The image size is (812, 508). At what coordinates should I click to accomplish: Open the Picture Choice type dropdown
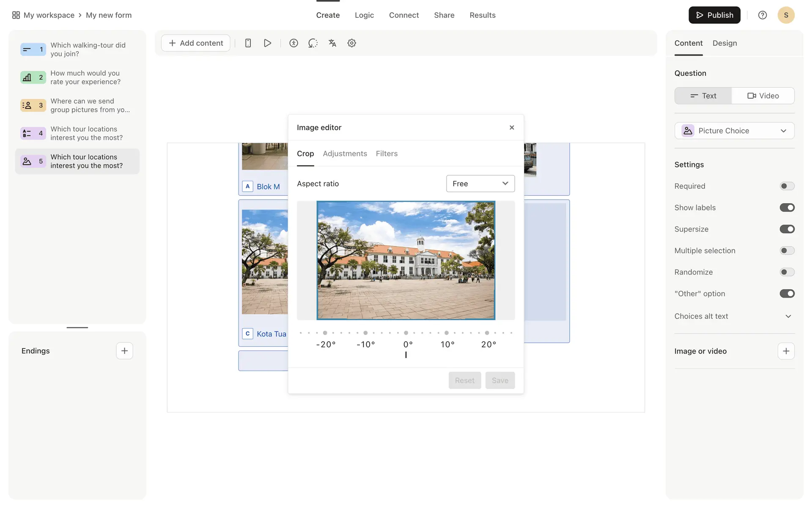(734, 131)
